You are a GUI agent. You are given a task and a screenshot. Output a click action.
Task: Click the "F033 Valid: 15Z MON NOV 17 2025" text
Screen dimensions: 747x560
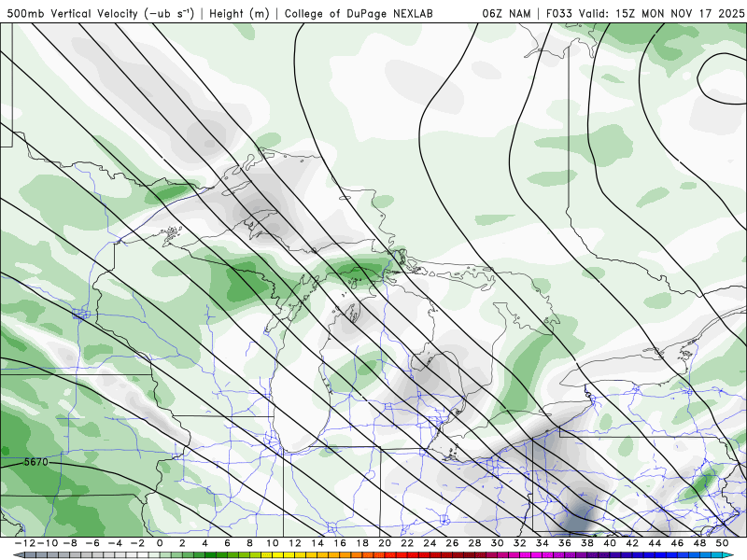pyautogui.click(x=645, y=13)
